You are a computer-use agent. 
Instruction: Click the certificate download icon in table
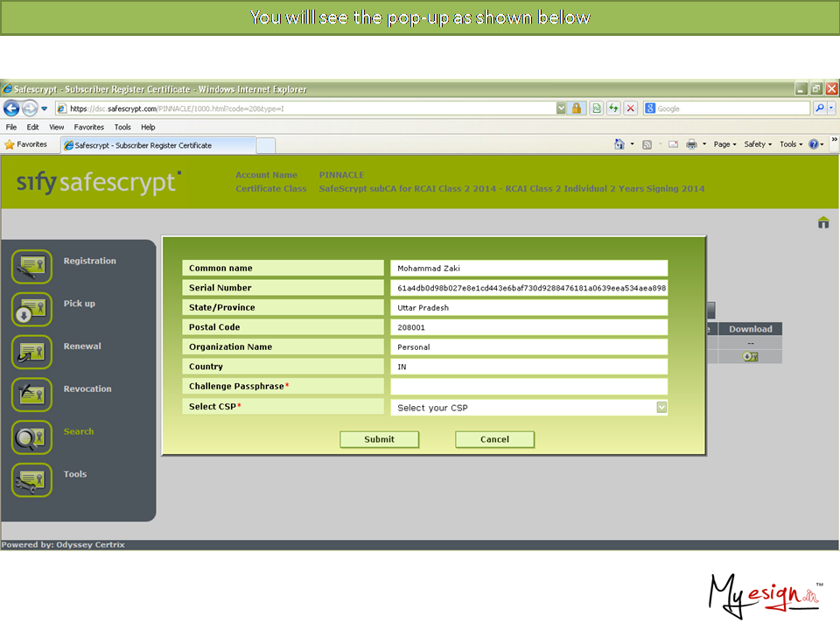750,356
